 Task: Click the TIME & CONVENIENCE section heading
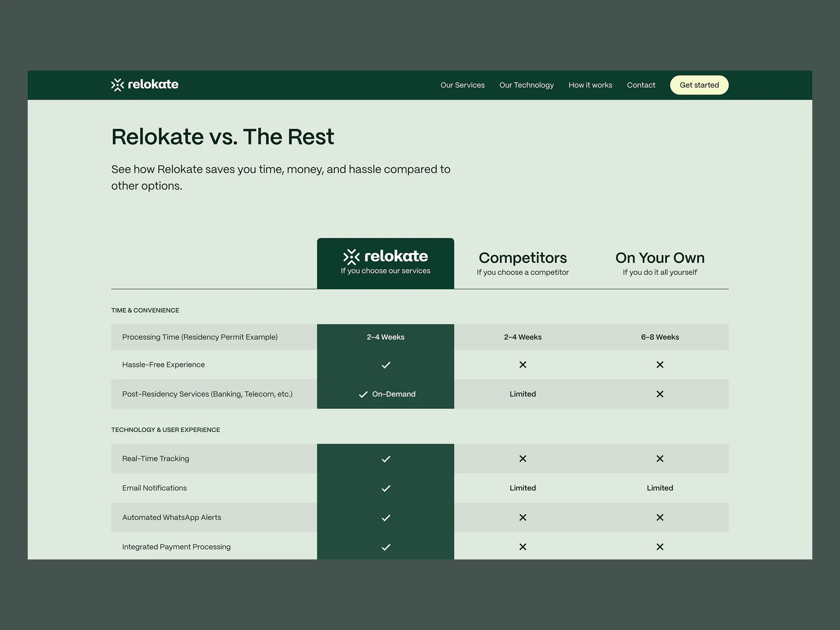145,310
